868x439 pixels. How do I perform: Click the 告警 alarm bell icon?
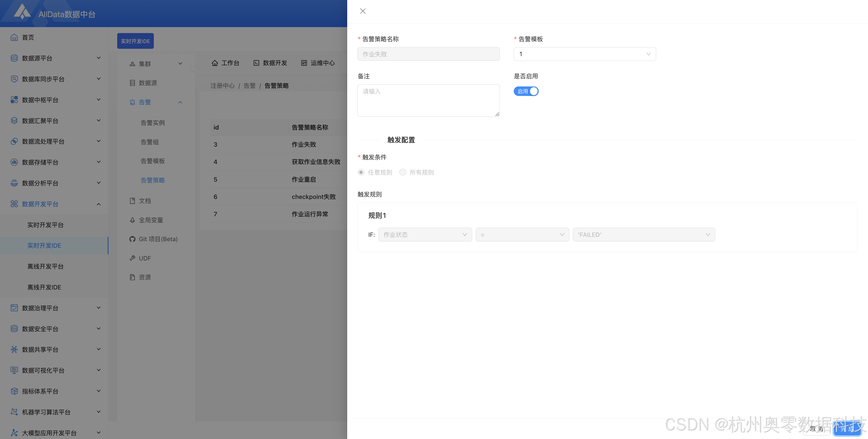132,102
